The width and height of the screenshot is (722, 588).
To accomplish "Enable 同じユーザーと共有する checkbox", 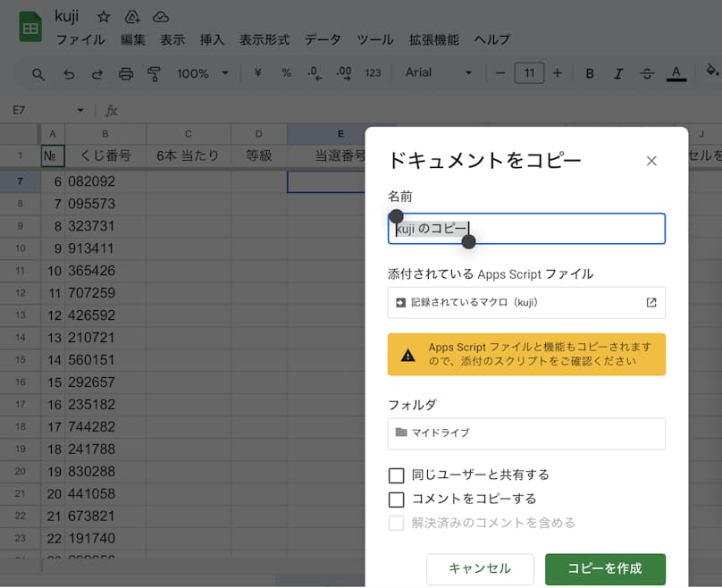I will pyautogui.click(x=397, y=475).
